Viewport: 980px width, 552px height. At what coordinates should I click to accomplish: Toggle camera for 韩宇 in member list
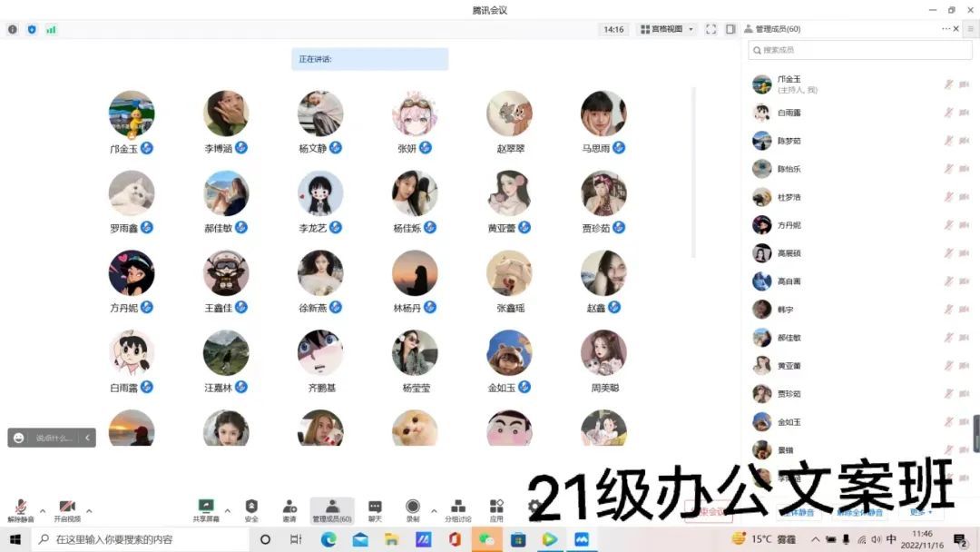tap(965, 310)
